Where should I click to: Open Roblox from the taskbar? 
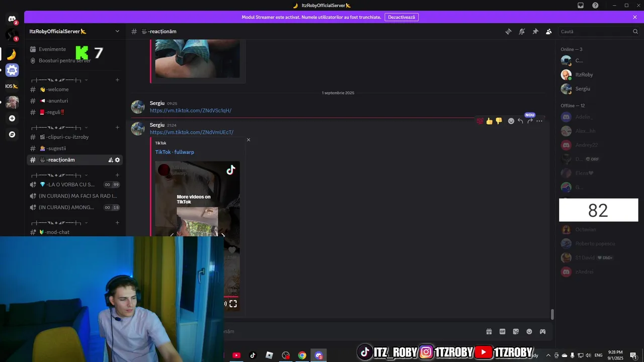coord(269,355)
